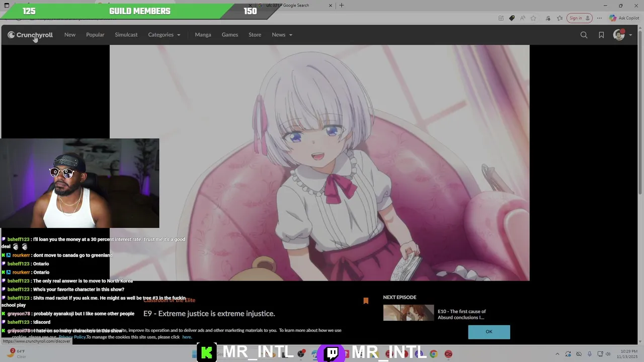Open the weather widget showing 64°F
644x362 pixels.
(18, 354)
